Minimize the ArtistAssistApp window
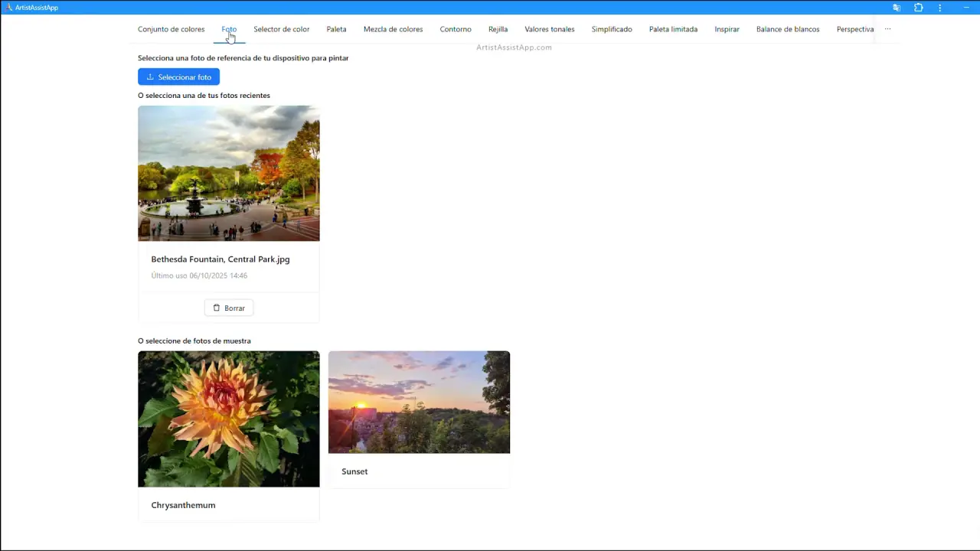Image resolution: width=980 pixels, height=551 pixels. click(966, 8)
